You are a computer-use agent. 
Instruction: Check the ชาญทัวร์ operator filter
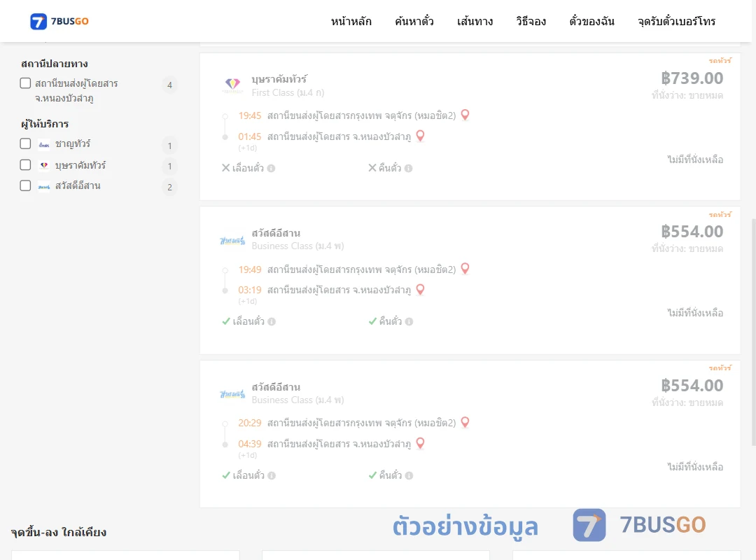pyautogui.click(x=26, y=143)
